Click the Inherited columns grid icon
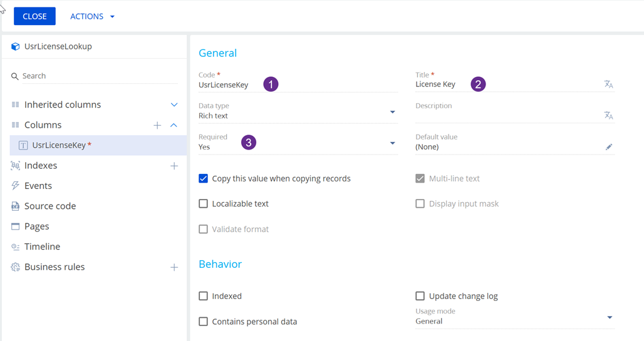 (15, 104)
